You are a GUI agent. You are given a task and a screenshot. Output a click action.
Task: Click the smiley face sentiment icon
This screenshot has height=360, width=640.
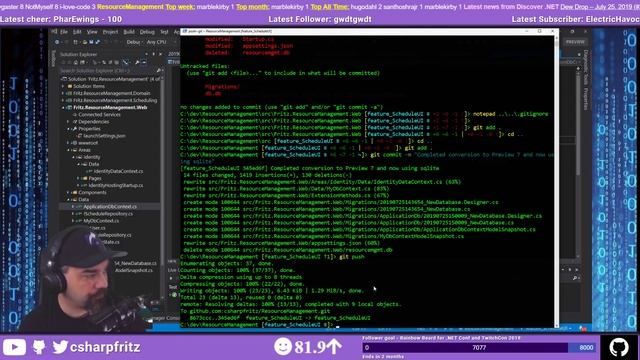pyautogui.click(x=283, y=347)
